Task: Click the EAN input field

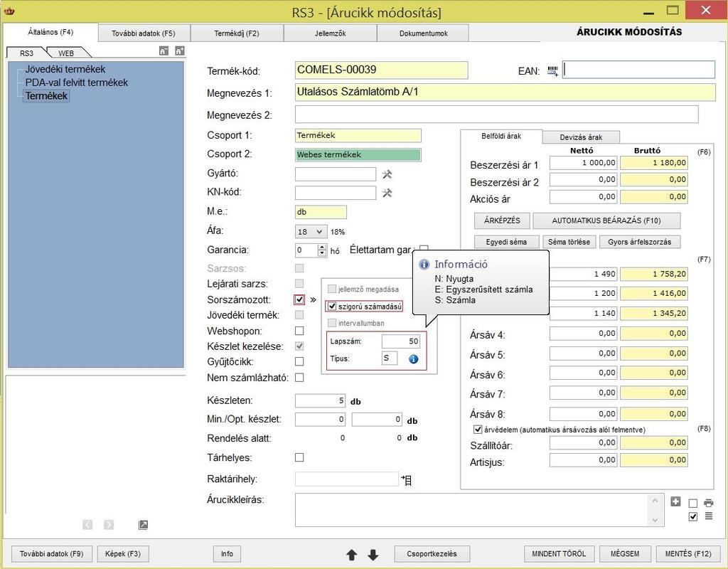Action: 639,70
